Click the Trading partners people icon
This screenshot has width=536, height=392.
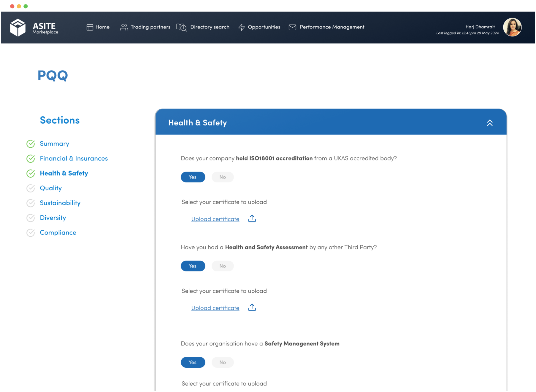[x=124, y=27]
